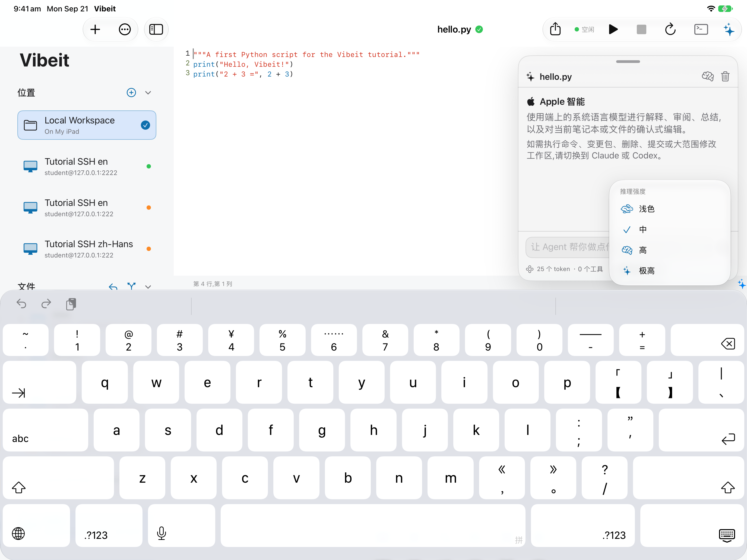Screen dimensions: 747x560
Task: Click the Wi-Fi icon in status bar
Action: pyautogui.click(x=711, y=9)
